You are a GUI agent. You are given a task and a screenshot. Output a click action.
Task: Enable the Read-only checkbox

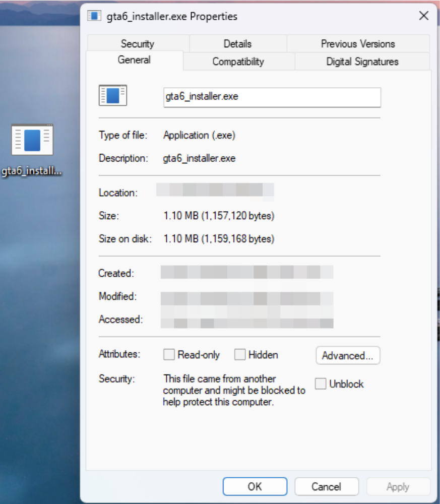click(169, 354)
